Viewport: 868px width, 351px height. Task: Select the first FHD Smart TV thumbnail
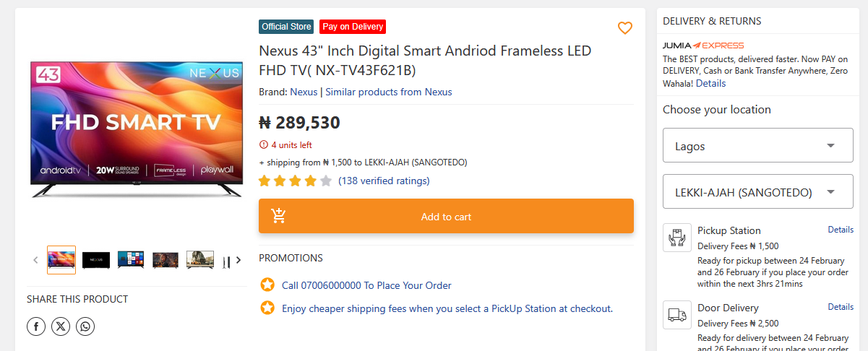pyautogui.click(x=61, y=260)
